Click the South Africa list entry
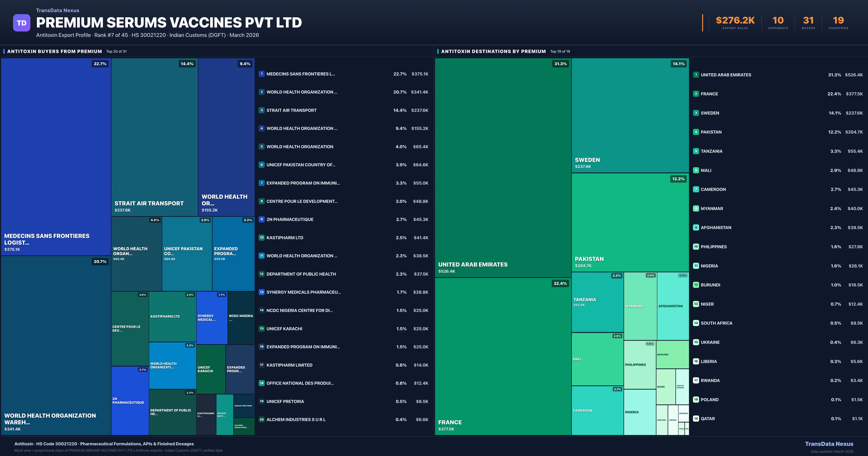868x456 pixels. pyautogui.click(x=716, y=323)
